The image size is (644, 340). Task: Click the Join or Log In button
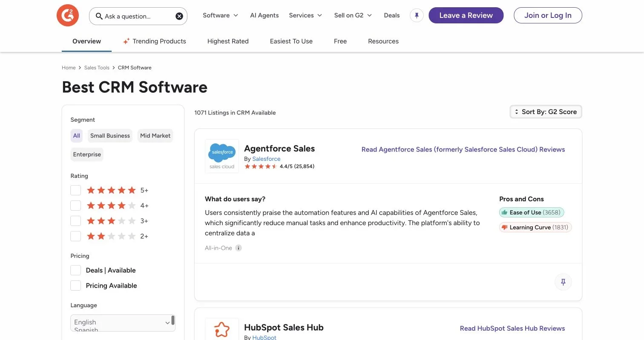pos(548,15)
